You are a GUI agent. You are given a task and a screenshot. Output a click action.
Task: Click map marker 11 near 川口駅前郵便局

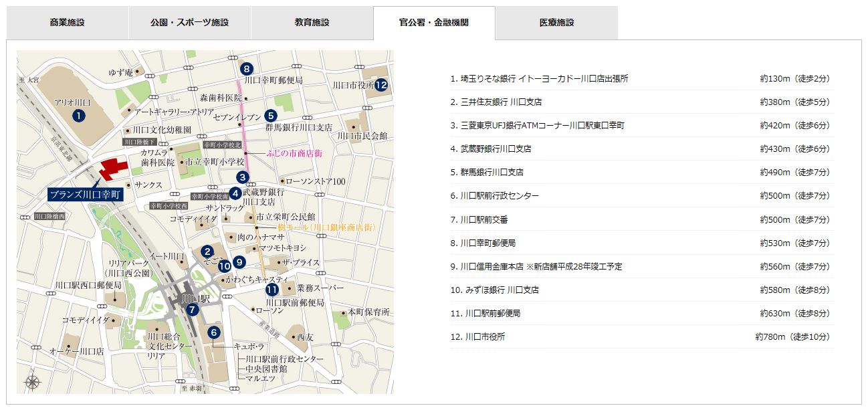coord(272,290)
